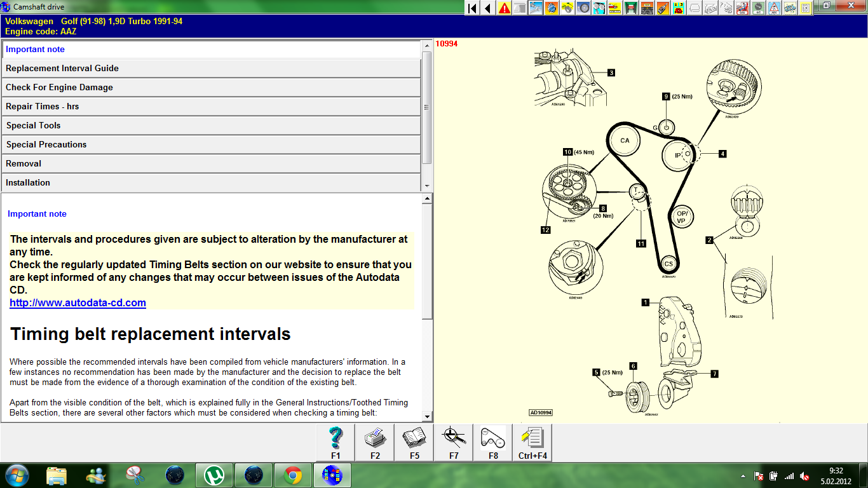The width and height of the screenshot is (868, 488).
Task: Open Windows Explorer from the taskbar
Action: click(57, 475)
